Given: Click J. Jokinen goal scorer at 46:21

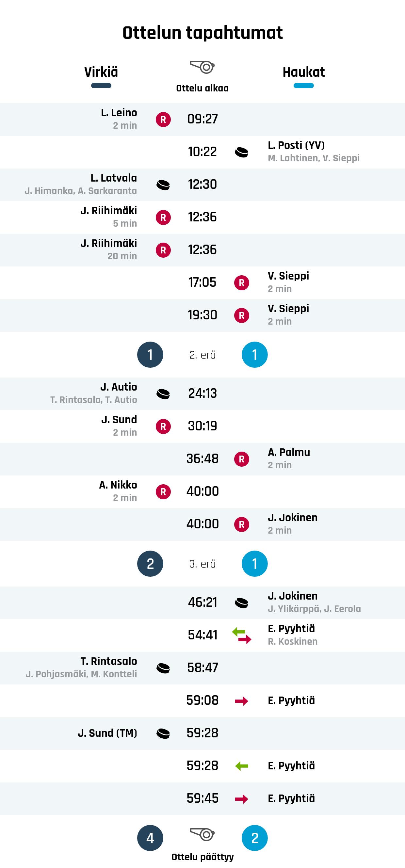Looking at the screenshot, I should (x=292, y=596).
